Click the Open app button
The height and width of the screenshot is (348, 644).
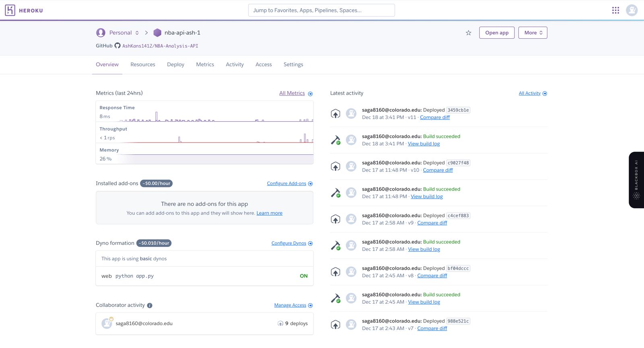pyautogui.click(x=497, y=33)
